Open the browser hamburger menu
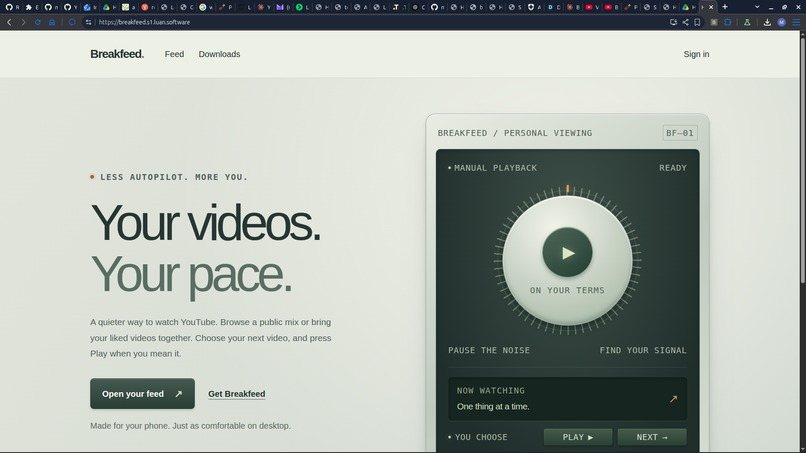Viewport: 806px width, 453px height. click(x=796, y=22)
